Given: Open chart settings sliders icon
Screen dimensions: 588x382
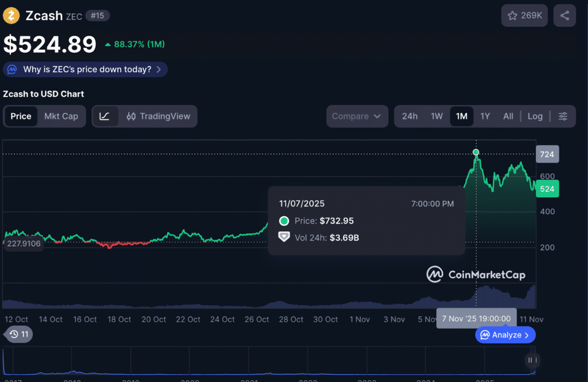Looking at the screenshot, I should 563,116.
